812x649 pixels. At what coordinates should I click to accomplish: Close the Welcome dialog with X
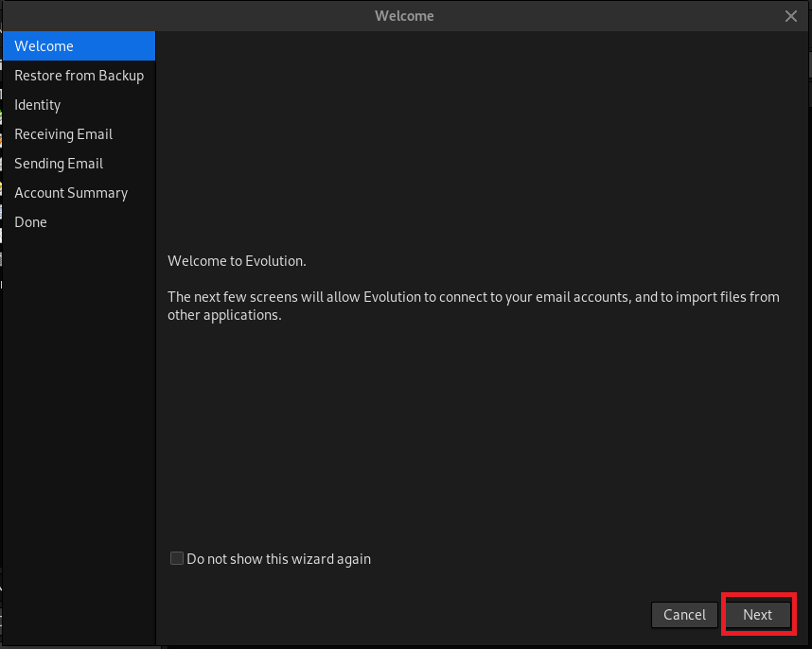coord(791,16)
